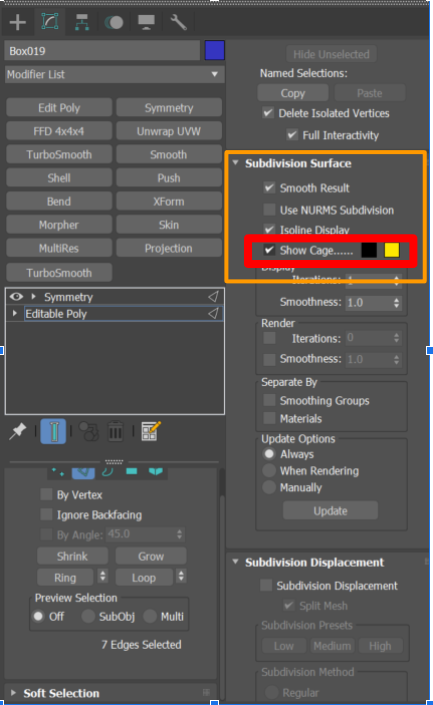Open the Create panel plus tab

(x=18, y=22)
